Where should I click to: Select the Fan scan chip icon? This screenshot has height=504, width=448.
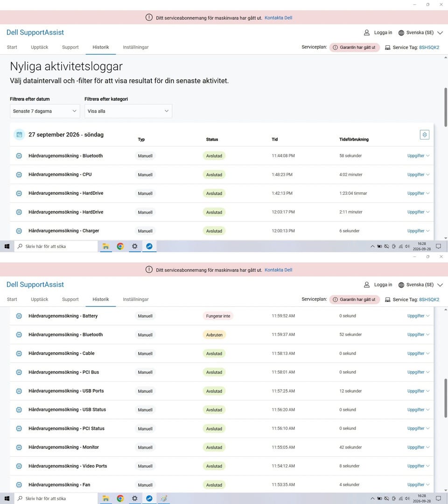(19, 485)
